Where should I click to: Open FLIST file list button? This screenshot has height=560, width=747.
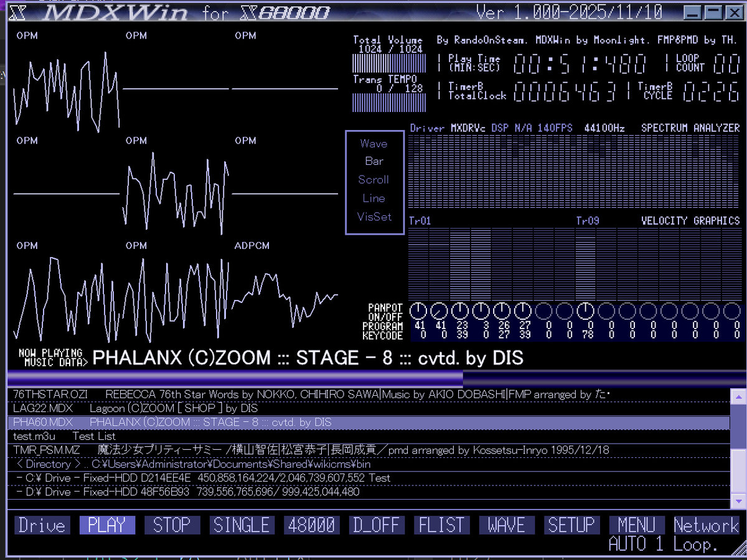click(441, 525)
